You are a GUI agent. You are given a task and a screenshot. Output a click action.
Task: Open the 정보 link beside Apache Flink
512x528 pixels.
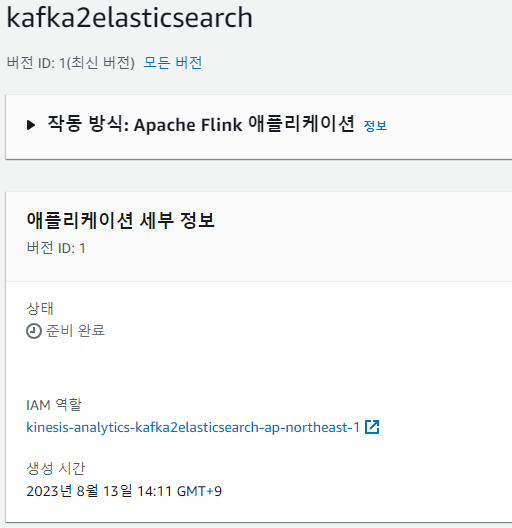pos(375,126)
